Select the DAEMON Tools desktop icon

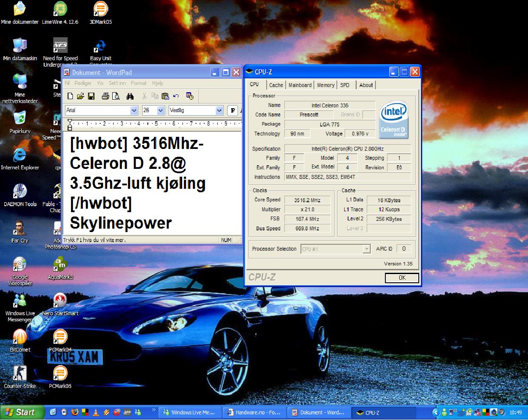20,195
